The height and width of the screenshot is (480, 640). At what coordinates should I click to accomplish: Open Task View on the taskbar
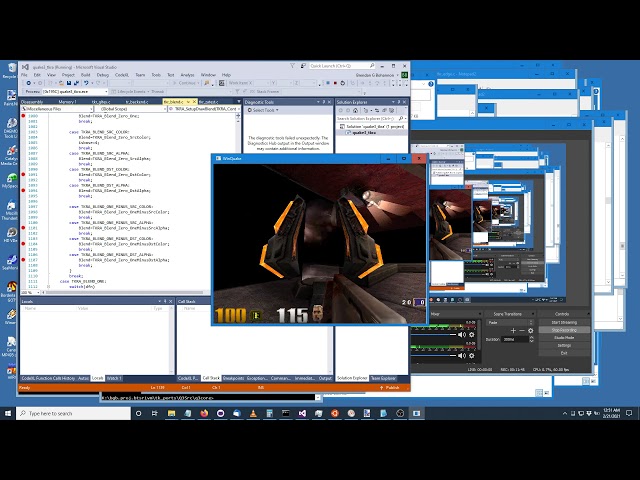click(x=154, y=413)
